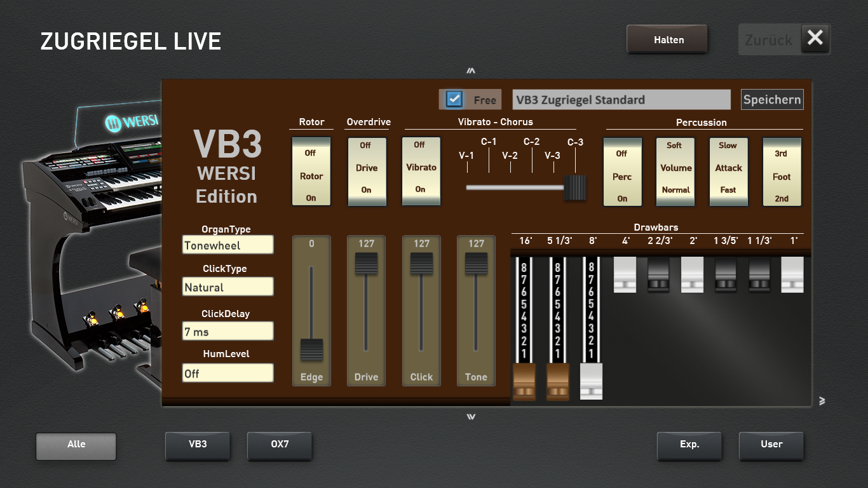Viewport: 868px width, 488px height.
Task: Toggle percussion Foot 3rd/2nd switch
Action: (782, 172)
